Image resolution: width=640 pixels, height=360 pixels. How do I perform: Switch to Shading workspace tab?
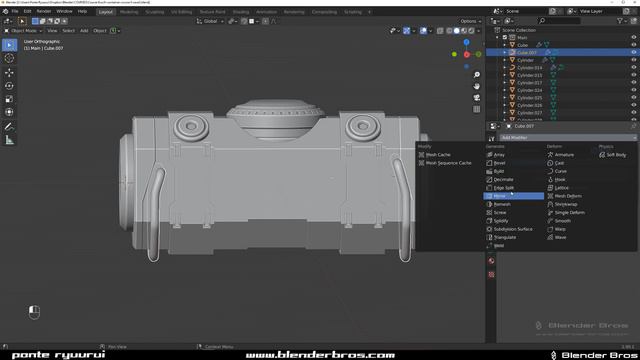coord(240,12)
